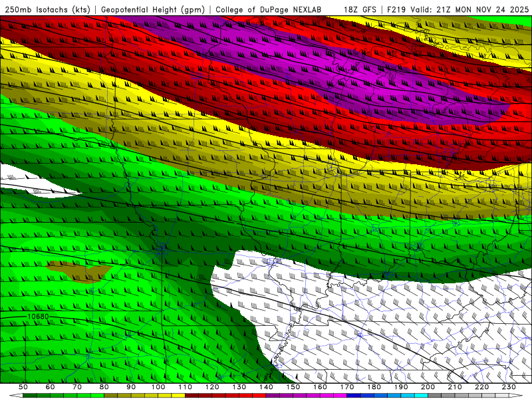Viewport: 532px width, 399px height.
Task: Click the 160 value on the color scale
Action: (320, 387)
